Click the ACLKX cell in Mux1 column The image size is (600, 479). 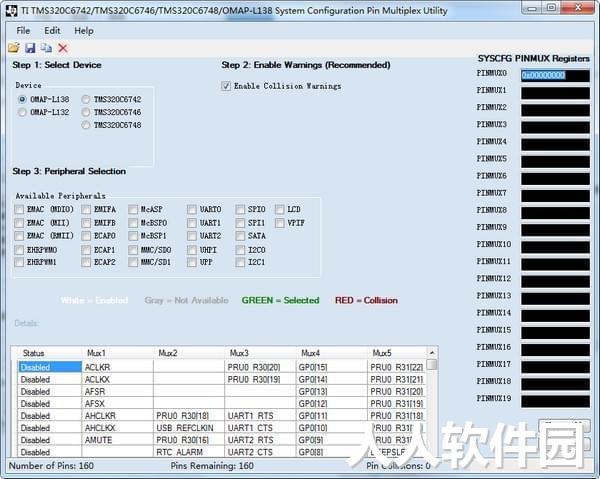pyautogui.click(x=117, y=380)
